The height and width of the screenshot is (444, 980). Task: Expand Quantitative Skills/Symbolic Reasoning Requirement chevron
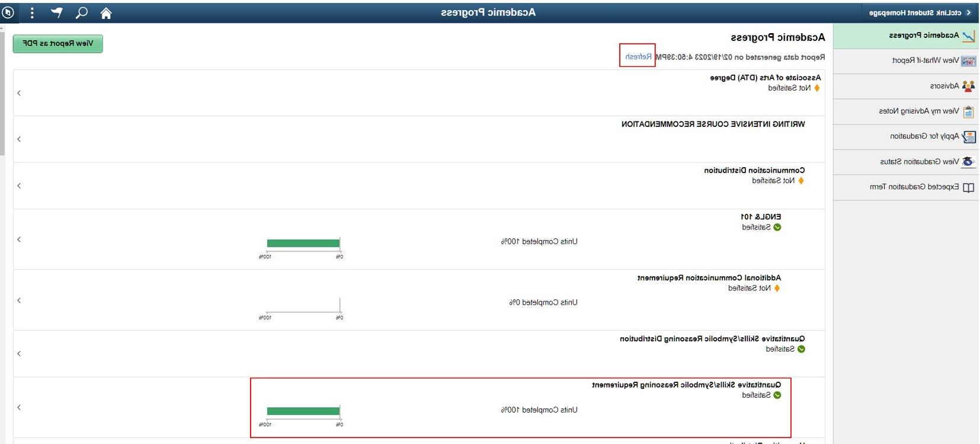pyautogui.click(x=19, y=408)
